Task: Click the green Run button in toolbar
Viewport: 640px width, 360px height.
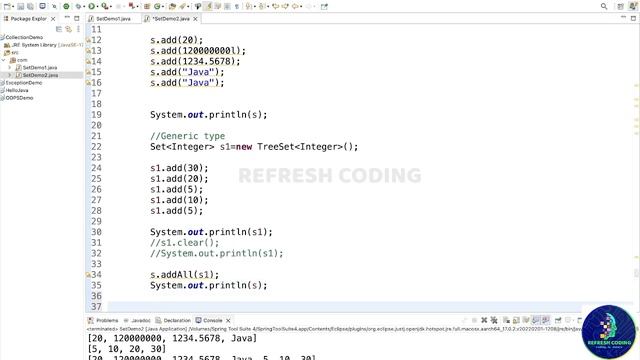Action: 91,6
